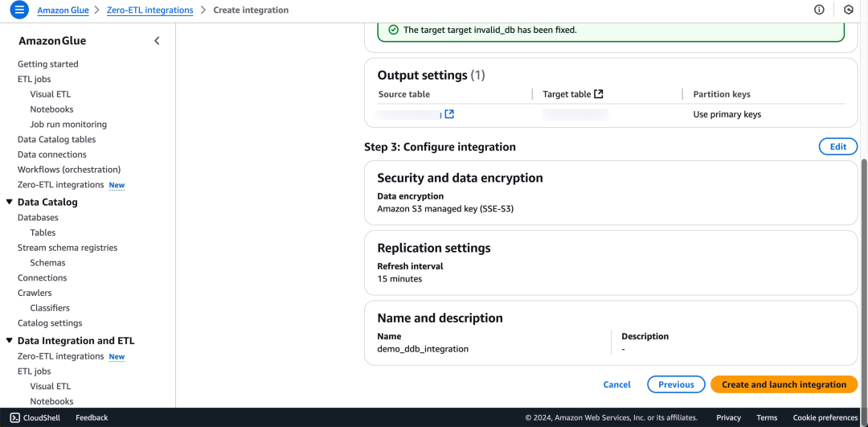This screenshot has height=427, width=868.
Task: Click the green success check icon
Action: pyautogui.click(x=394, y=30)
